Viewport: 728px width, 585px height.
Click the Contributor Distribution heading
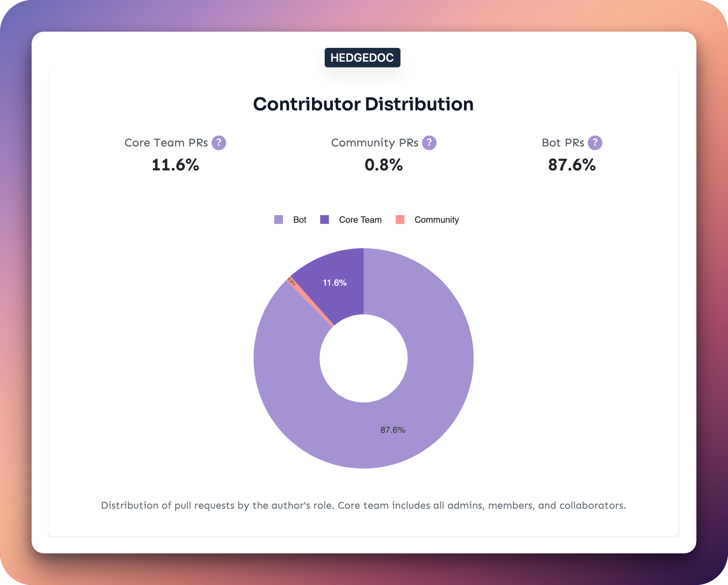tap(363, 104)
